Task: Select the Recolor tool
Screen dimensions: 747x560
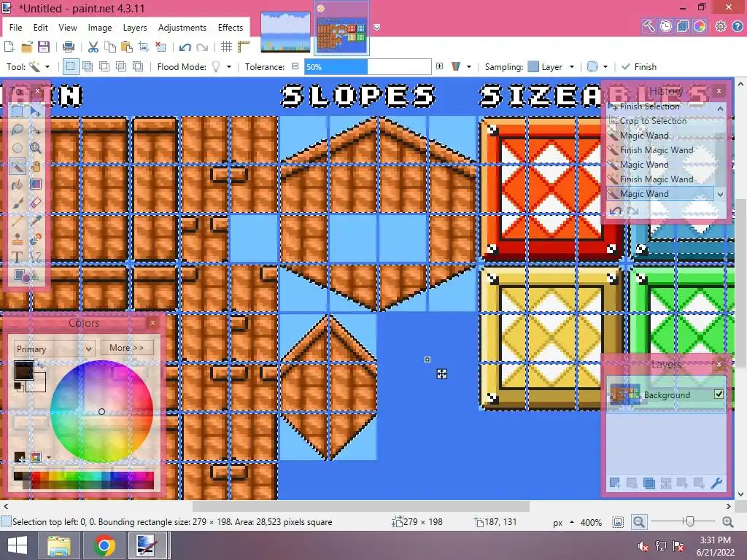Action: (36, 238)
